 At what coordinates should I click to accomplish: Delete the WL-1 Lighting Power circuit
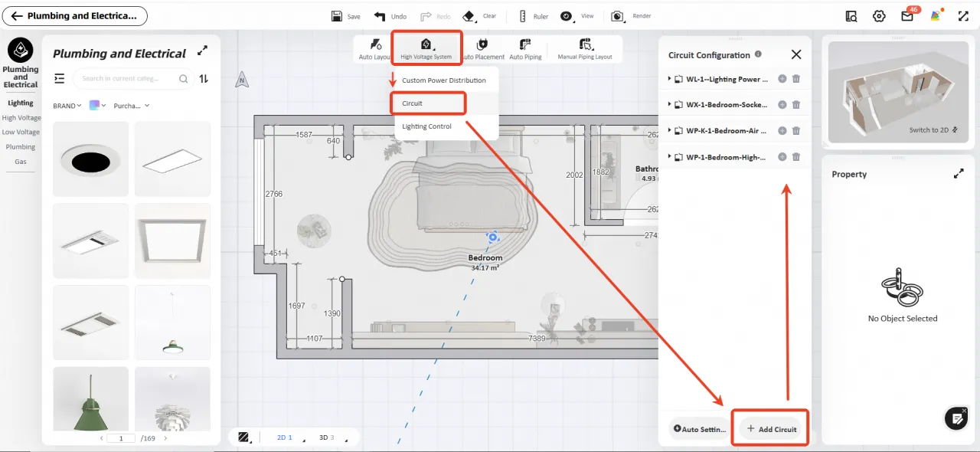point(796,79)
